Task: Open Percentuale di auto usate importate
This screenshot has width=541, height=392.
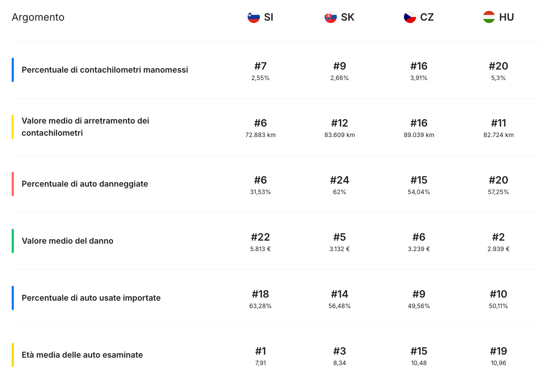Action: click(x=91, y=298)
